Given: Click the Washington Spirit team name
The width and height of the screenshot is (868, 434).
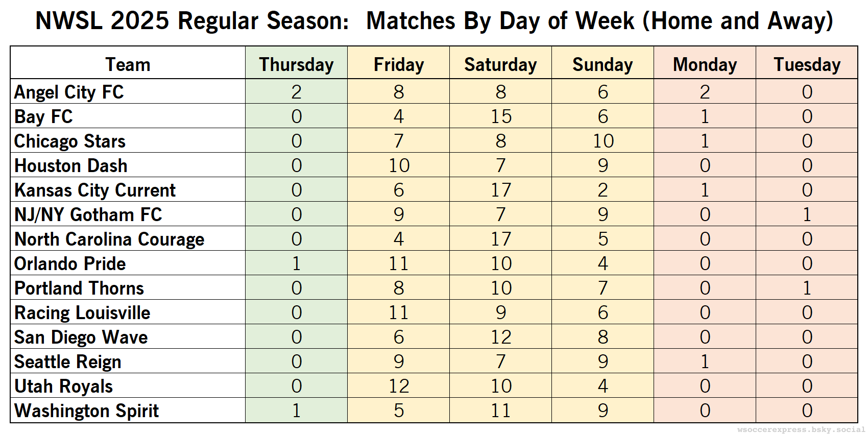Looking at the screenshot, I should click(86, 411).
